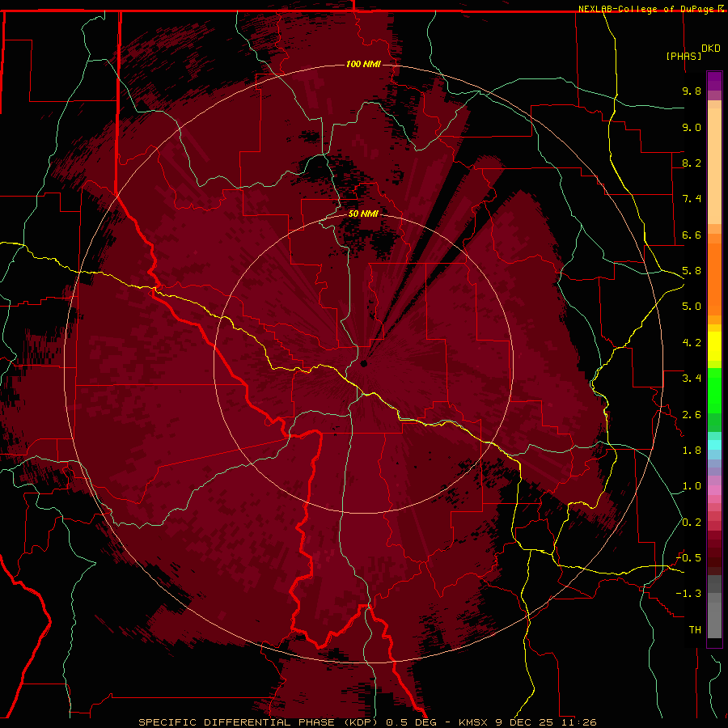Click the NEXLAB-College of DuPage credit text
Image resolution: width=728 pixels, height=728 pixels.
(646, 9)
